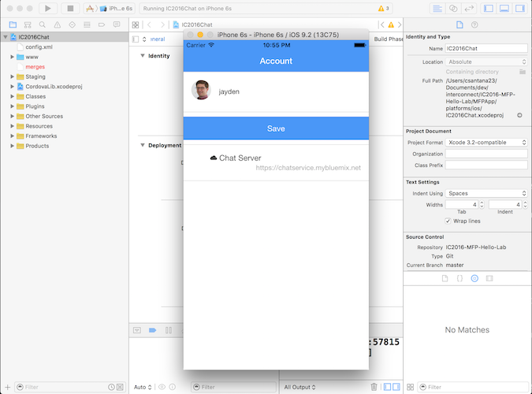Expand the Plugins folder
This screenshot has width=532, height=394.
[12, 106]
